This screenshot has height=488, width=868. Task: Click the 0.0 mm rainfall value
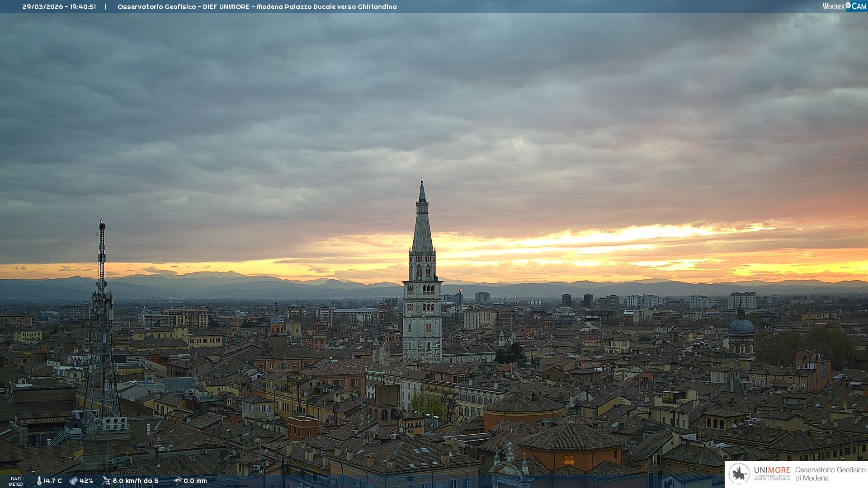coord(195,481)
